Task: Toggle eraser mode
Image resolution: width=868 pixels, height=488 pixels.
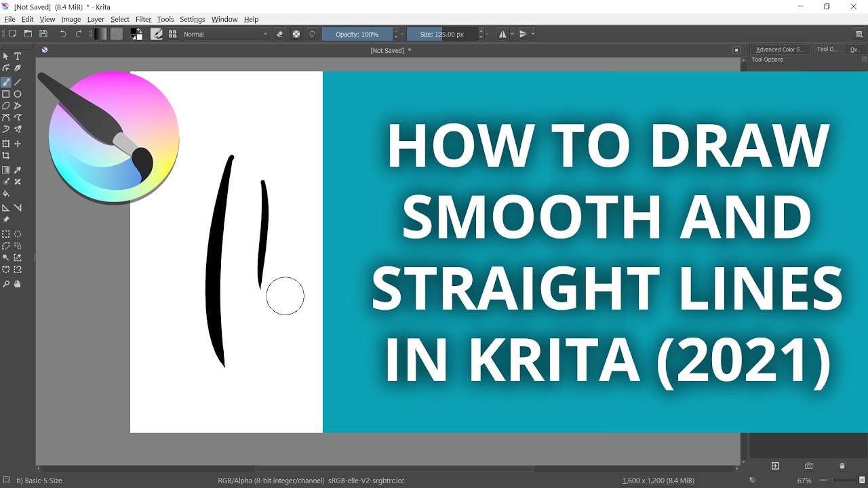Action: (280, 34)
